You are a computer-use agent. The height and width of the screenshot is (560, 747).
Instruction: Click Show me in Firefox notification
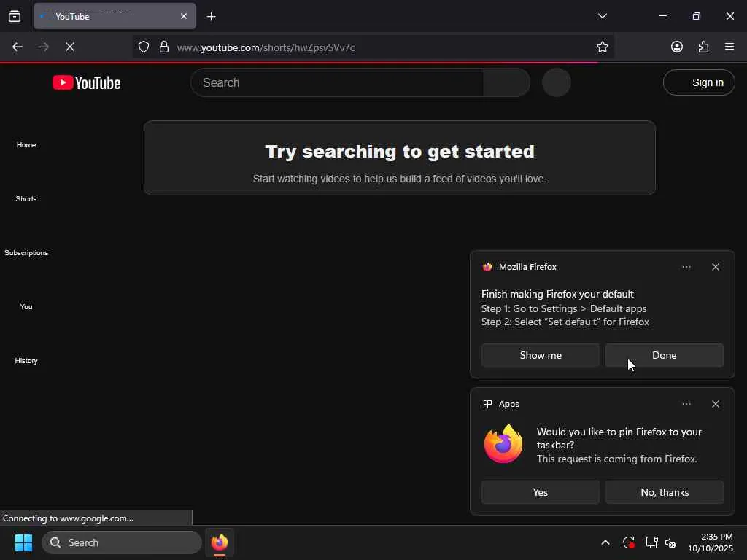541,355
